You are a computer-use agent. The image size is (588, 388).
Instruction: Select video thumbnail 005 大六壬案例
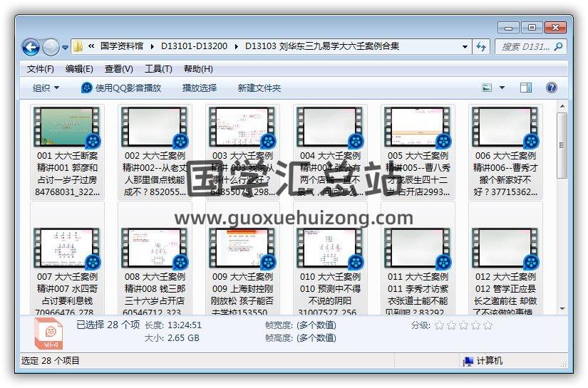[418, 127]
